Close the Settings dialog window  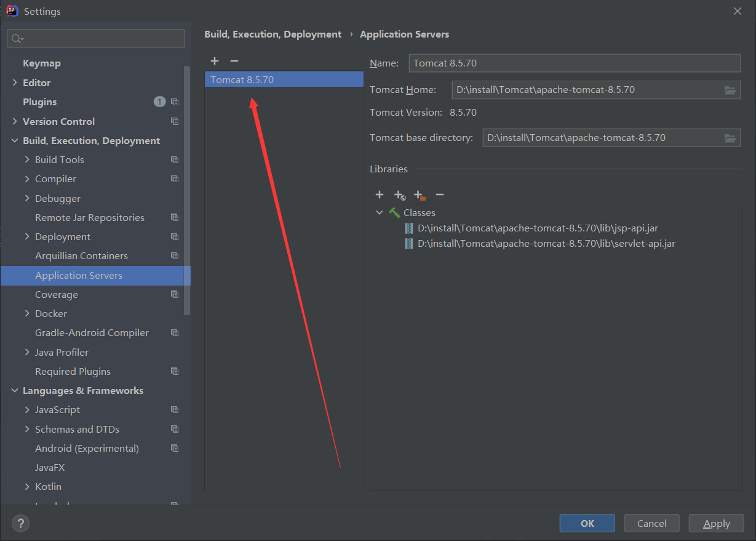(738, 11)
